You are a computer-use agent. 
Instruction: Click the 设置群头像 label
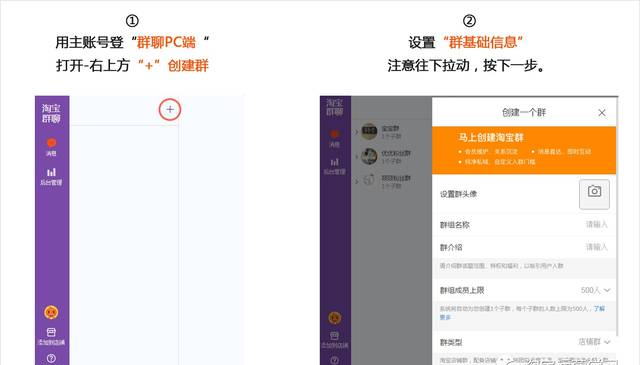(x=458, y=194)
